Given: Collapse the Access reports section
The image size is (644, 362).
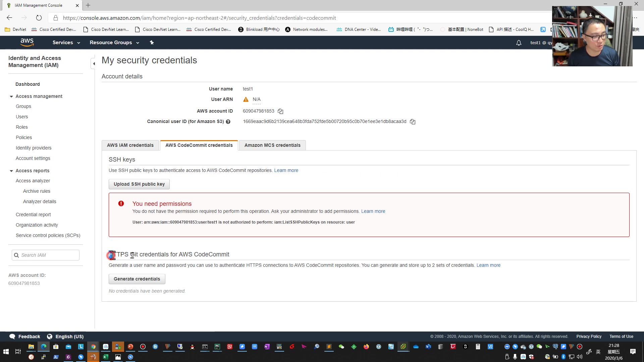Looking at the screenshot, I should point(11,171).
